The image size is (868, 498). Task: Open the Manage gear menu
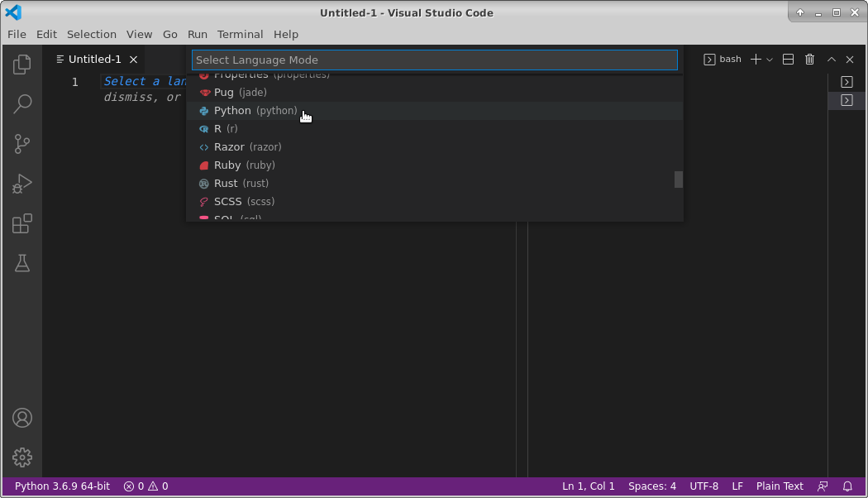(21, 457)
